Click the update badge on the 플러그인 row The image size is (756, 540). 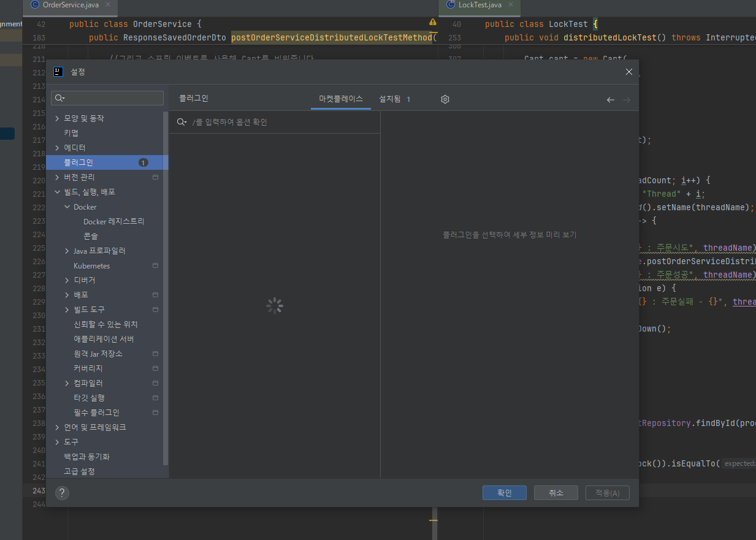[143, 162]
